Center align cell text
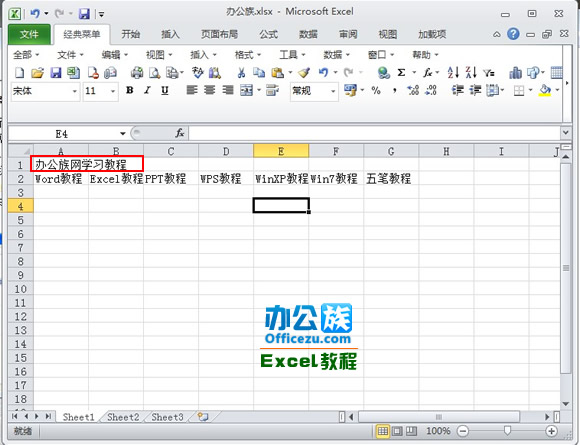Image resolution: width=580 pixels, height=445 pixels. [x=210, y=90]
